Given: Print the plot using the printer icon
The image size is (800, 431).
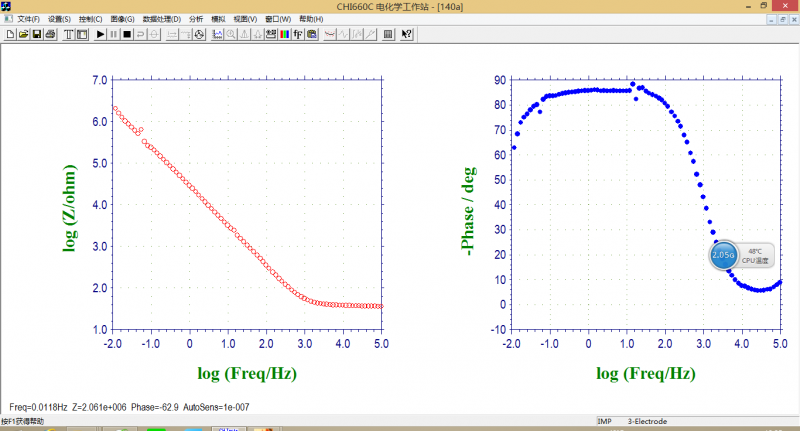Looking at the screenshot, I should coord(50,34).
